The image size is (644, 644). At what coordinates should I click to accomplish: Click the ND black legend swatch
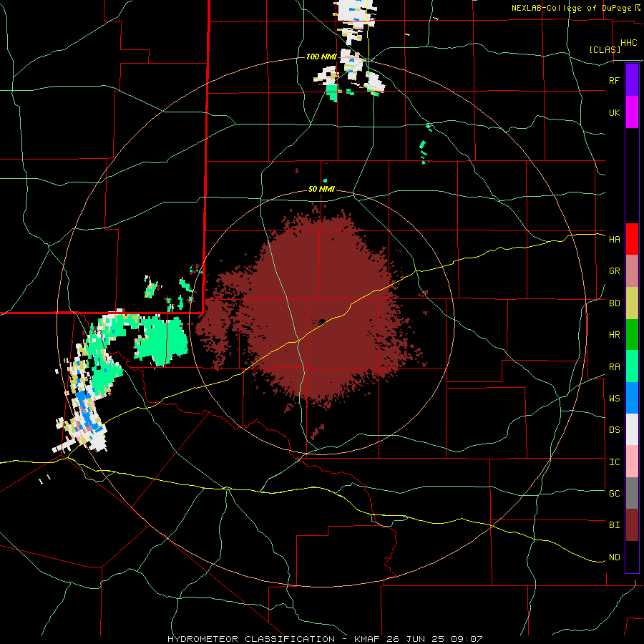coord(632,557)
